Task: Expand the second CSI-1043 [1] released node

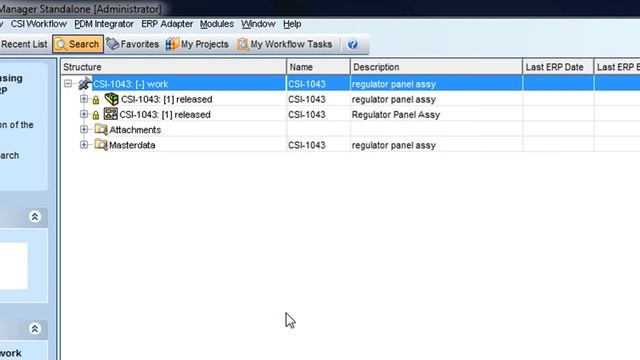Action: point(84,114)
